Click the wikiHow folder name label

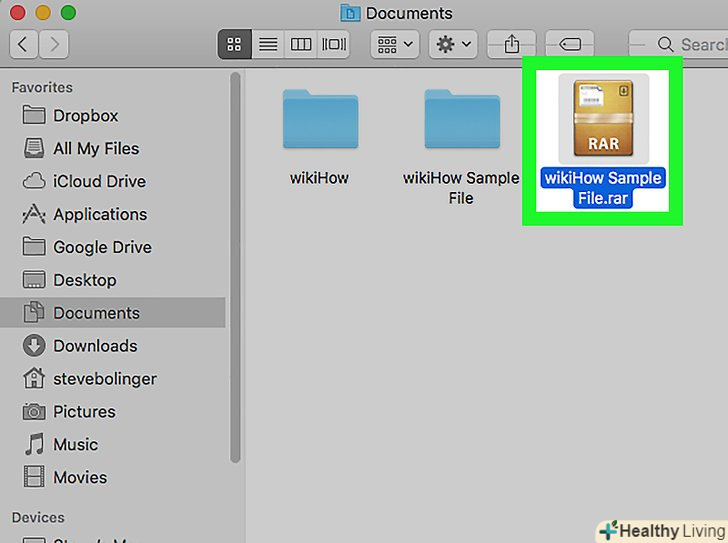pos(319,178)
